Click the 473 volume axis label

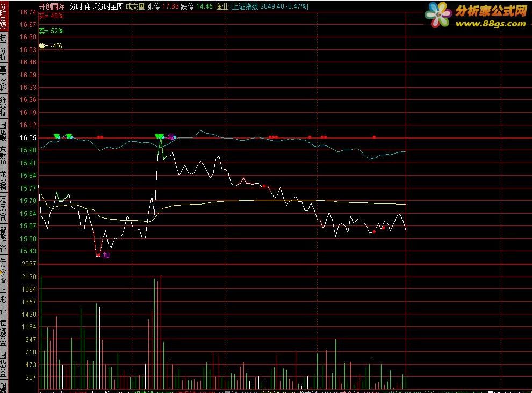(31, 365)
